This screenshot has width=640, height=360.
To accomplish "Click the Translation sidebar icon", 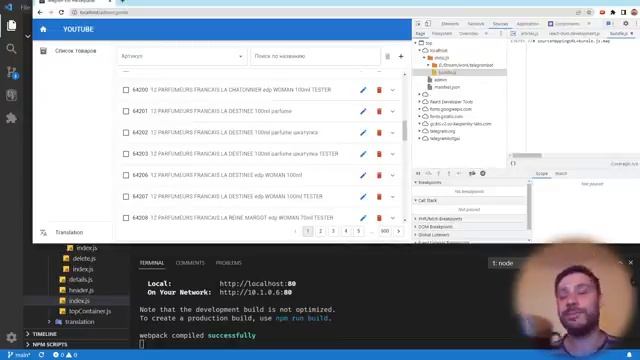I will click(x=43, y=233).
